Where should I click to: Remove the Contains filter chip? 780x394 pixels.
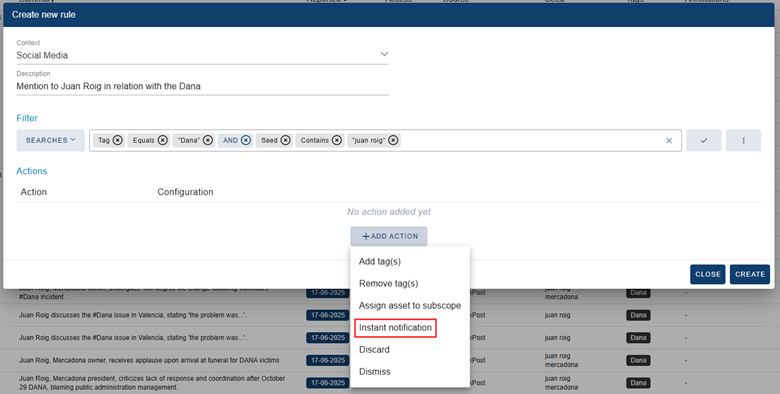pos(337,140)
